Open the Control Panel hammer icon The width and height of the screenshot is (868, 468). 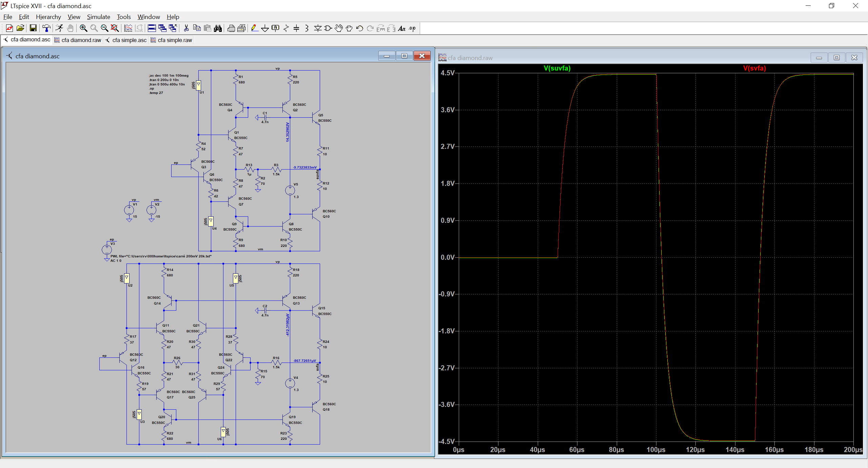46,28
